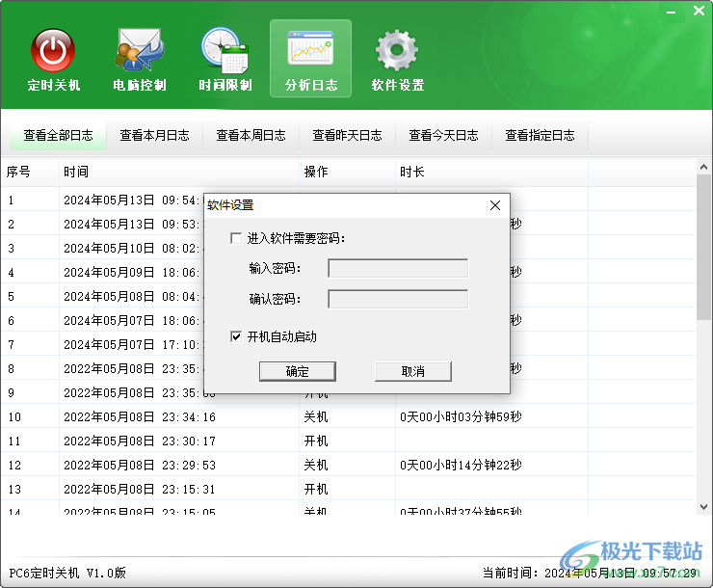Switch to 查看全部日志 tab
Screen dimensions: 713x588
58,135
